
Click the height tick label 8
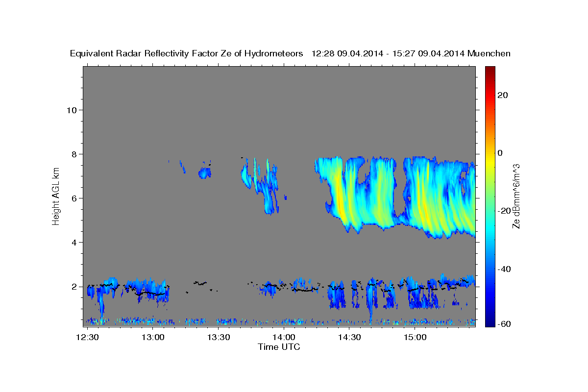point(74,154)
